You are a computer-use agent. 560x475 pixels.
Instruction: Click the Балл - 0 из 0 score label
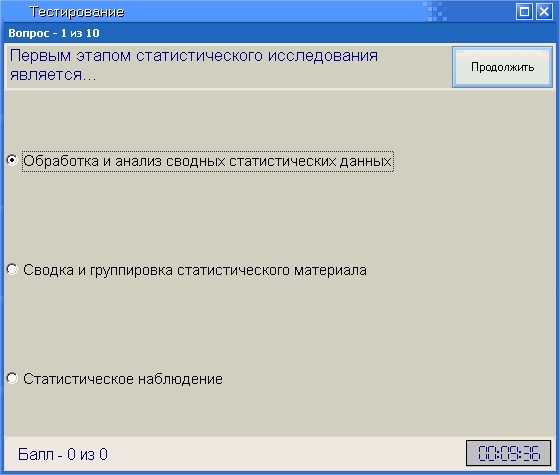[62, 455]
